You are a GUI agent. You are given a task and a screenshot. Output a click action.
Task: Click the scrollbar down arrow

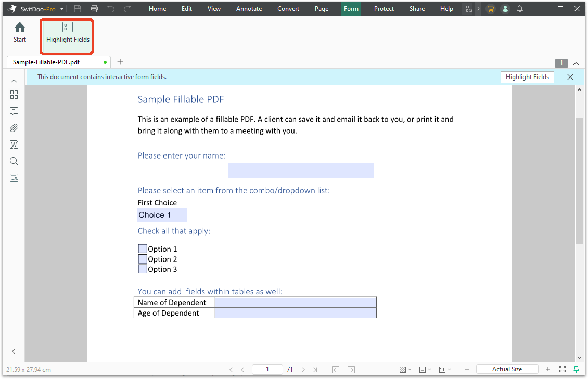(x=579, y=358)
